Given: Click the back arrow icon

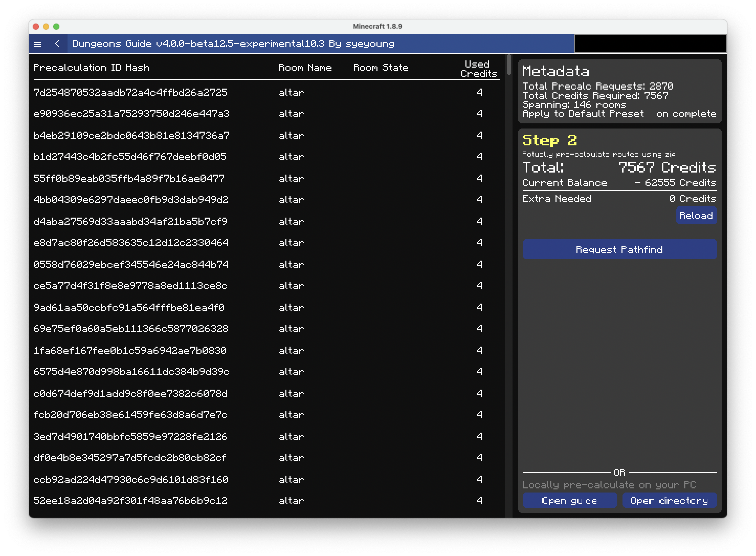Looking at the screenshot, I should pyautogui.click(x=58, y=44).
